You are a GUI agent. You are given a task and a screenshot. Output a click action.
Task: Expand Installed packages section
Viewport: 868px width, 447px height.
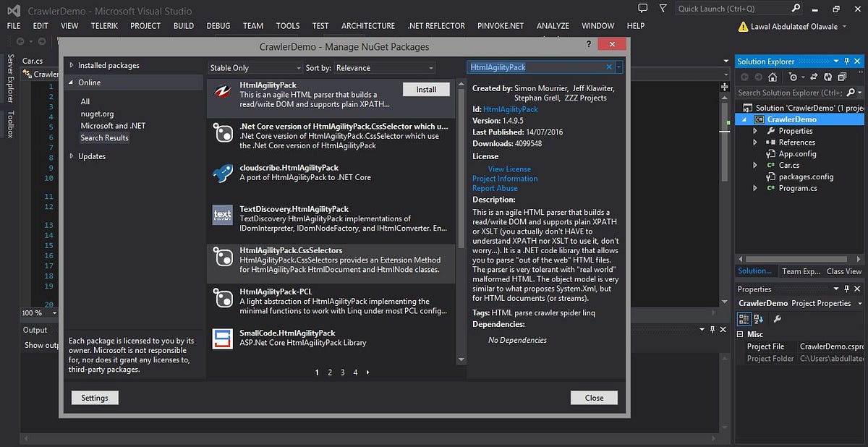[72, 65]
